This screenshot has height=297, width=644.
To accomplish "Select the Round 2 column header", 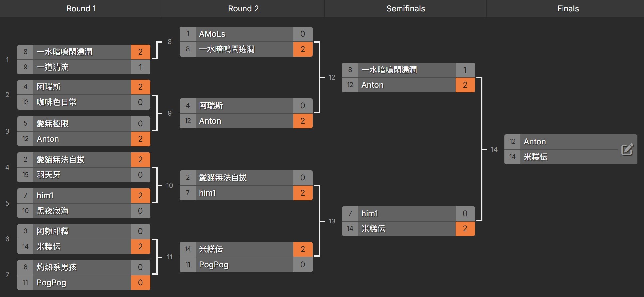I will 243,9.
